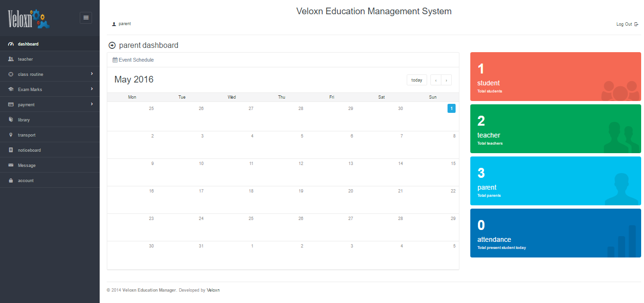Image resolution: width=644 pixels, height=303 pixels.
Task: Click the account lock icon
Action: point(11,181)
